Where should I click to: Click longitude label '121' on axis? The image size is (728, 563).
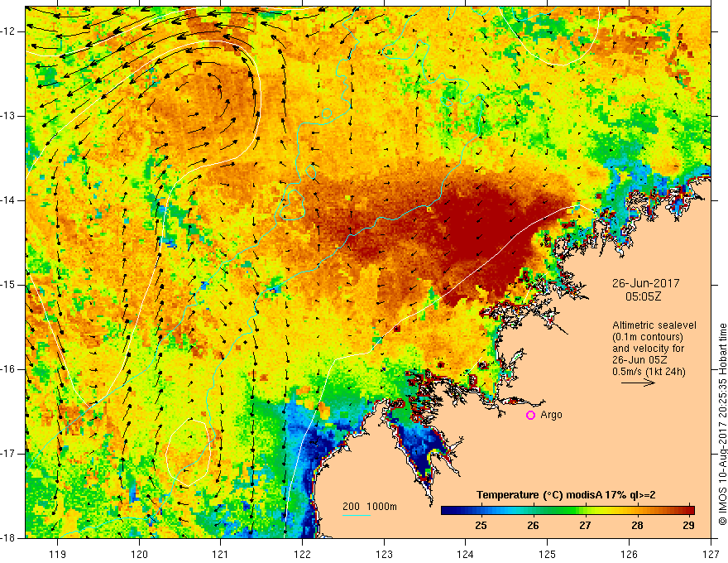[x=221, y=554]
